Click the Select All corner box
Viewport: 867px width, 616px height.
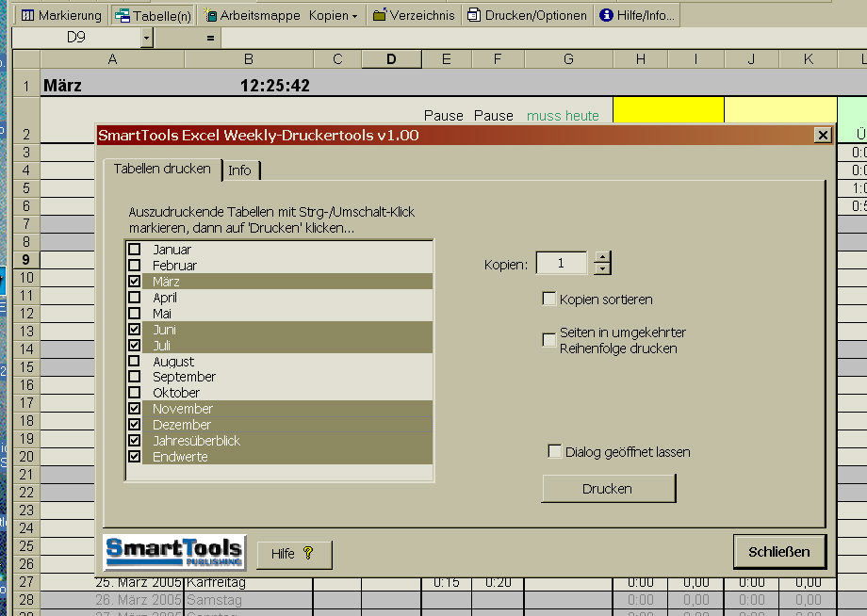(x=26, y=59)
